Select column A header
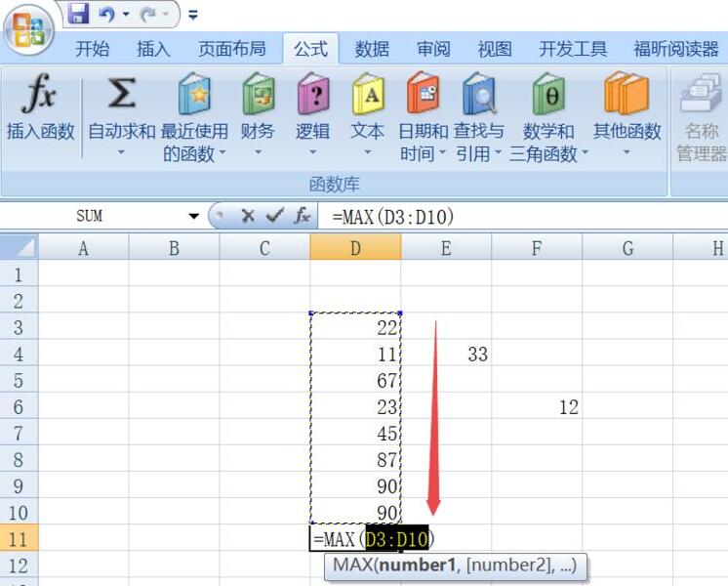 (x=84, y=247)
